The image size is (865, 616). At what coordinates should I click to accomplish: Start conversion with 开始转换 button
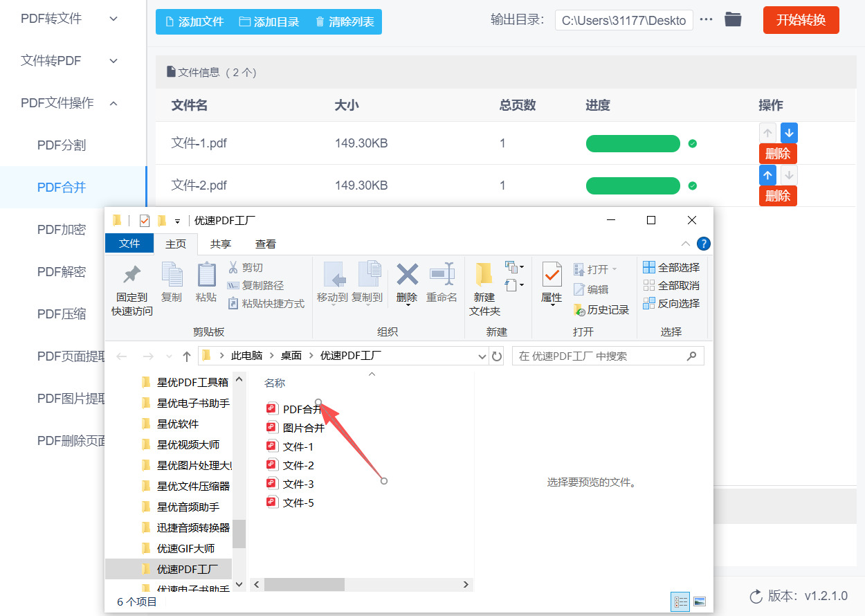[x=801, y=20]
